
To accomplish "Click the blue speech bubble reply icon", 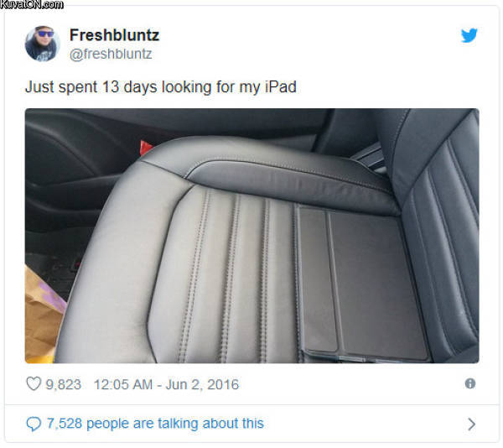I will coord(34,424).
